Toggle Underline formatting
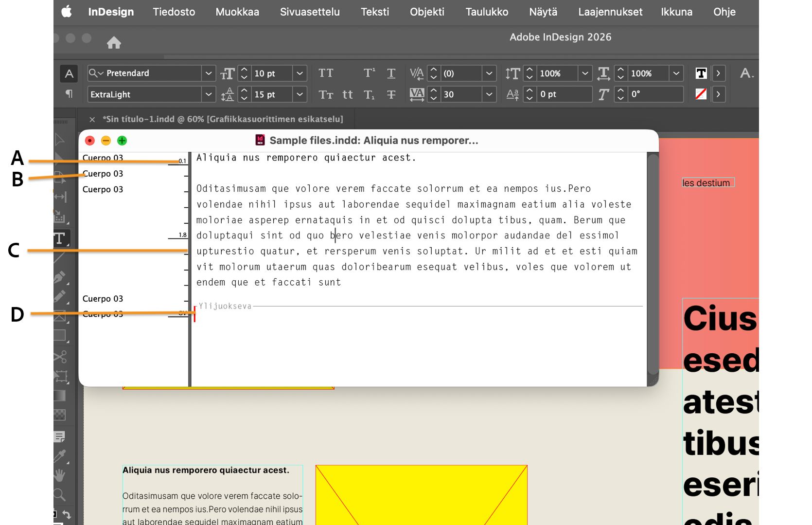 pyautogui.click(x=391, y=73)
